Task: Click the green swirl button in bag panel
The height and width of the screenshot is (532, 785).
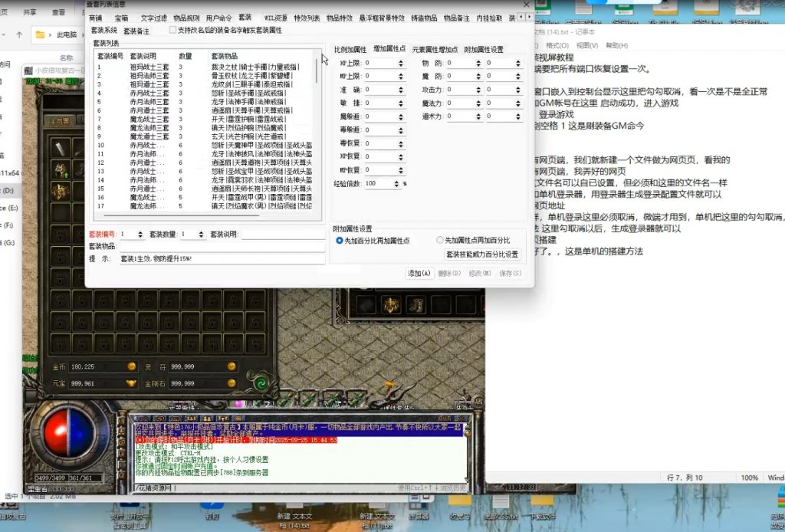Action: click(261, 384)
